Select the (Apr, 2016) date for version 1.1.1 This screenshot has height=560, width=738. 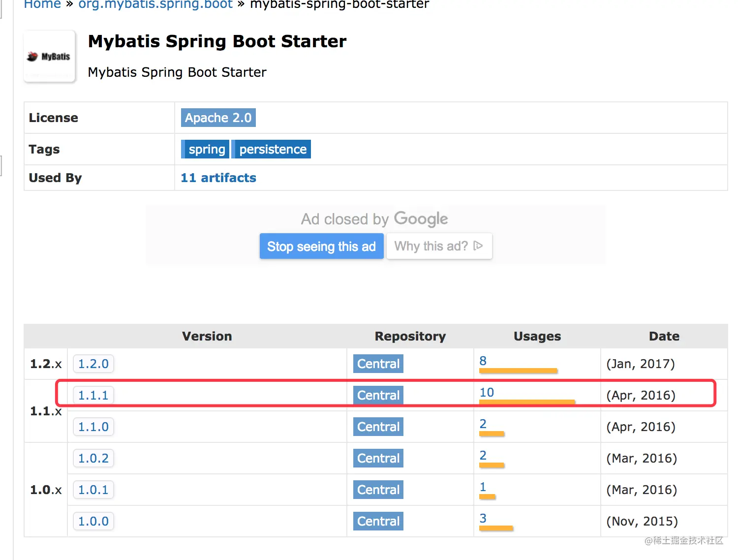tap(641, 395)
